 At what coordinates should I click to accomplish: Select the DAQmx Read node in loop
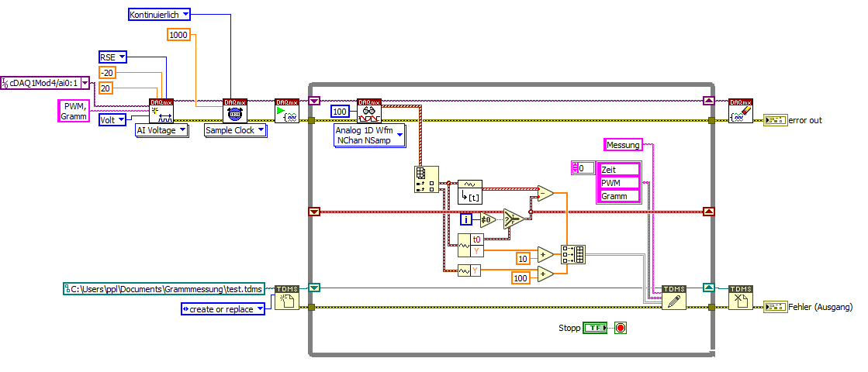pyautogui.click(x=369, y=111)
